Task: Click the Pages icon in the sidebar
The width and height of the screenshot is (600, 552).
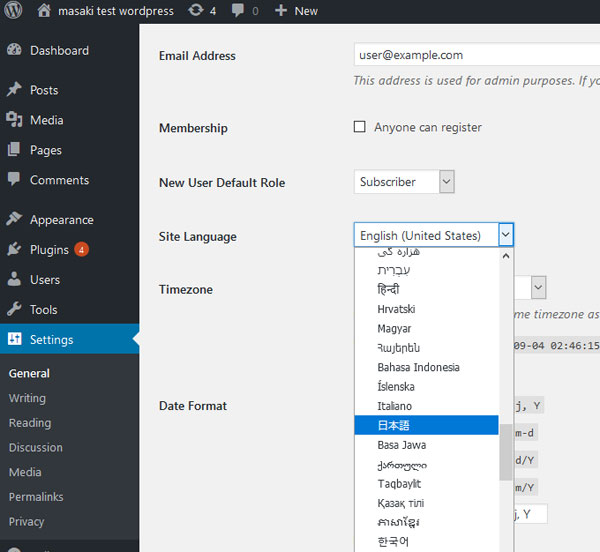Action: 14,150
